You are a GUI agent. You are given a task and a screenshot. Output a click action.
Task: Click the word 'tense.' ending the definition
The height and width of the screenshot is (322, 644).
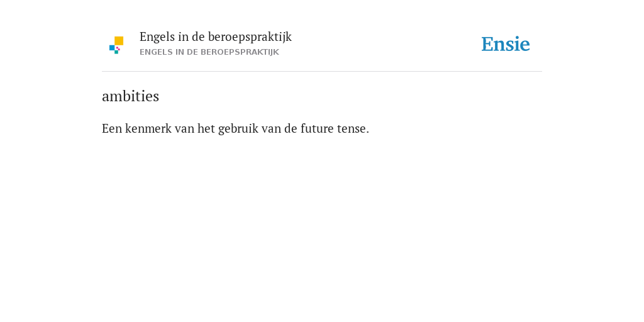tap(353, 129)
